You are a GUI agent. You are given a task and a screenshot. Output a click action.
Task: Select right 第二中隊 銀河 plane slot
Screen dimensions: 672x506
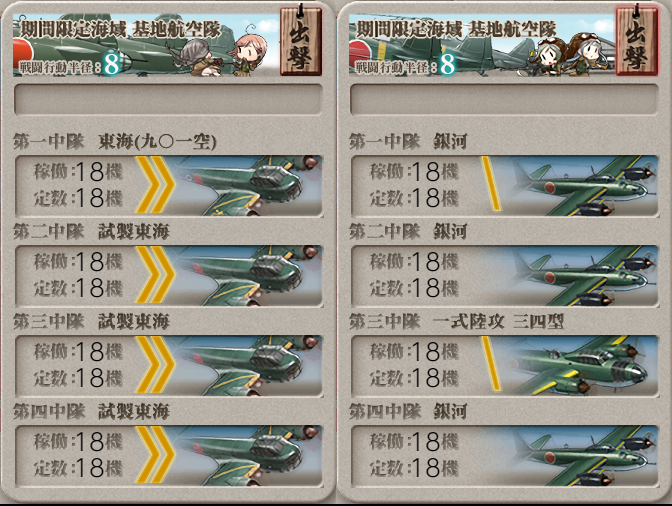click(505, 276)
